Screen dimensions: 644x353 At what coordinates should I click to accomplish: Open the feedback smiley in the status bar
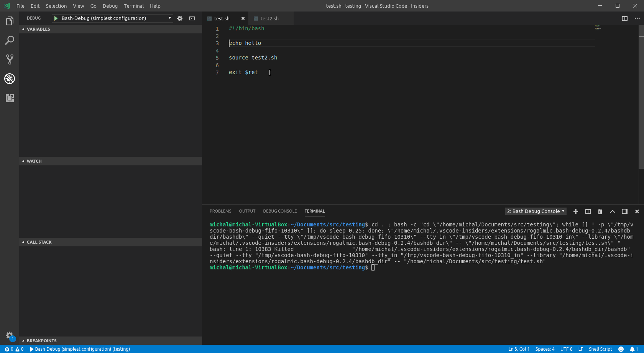pyautogui.click(x=622, y=349)
